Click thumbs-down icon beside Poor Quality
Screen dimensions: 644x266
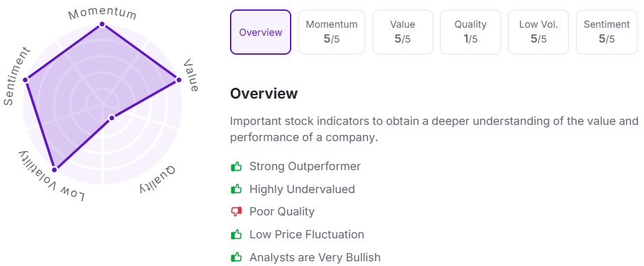point(236,212)
